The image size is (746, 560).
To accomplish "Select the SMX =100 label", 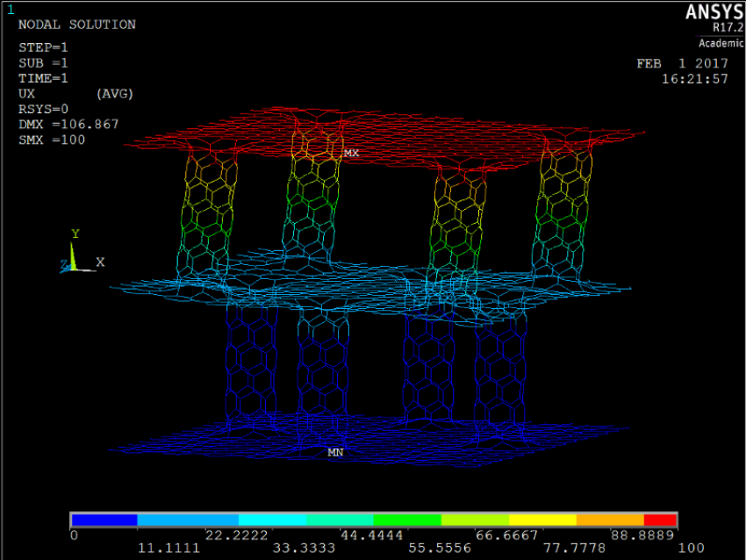I will click(52, 140).
